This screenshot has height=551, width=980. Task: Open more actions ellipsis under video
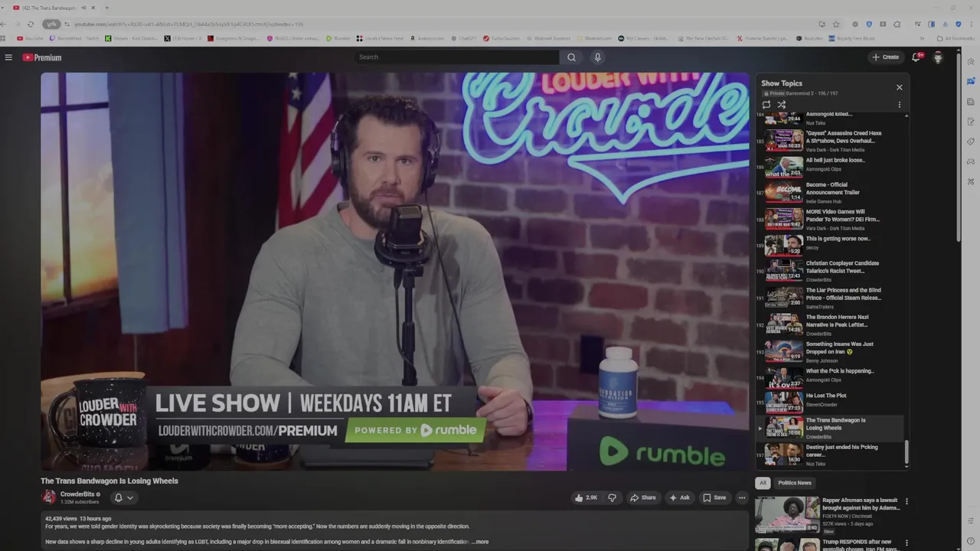pos(742,497)
